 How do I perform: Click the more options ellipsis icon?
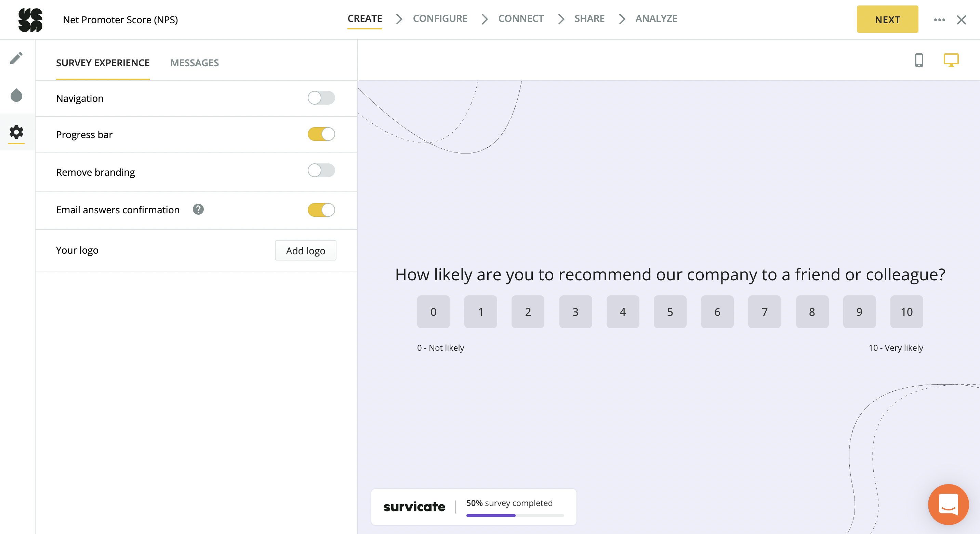pos(939,20)
